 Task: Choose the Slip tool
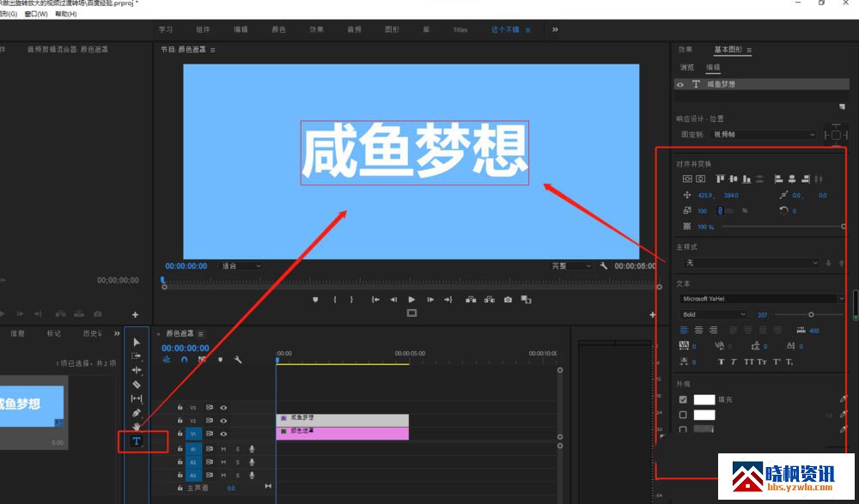(137, 398)
